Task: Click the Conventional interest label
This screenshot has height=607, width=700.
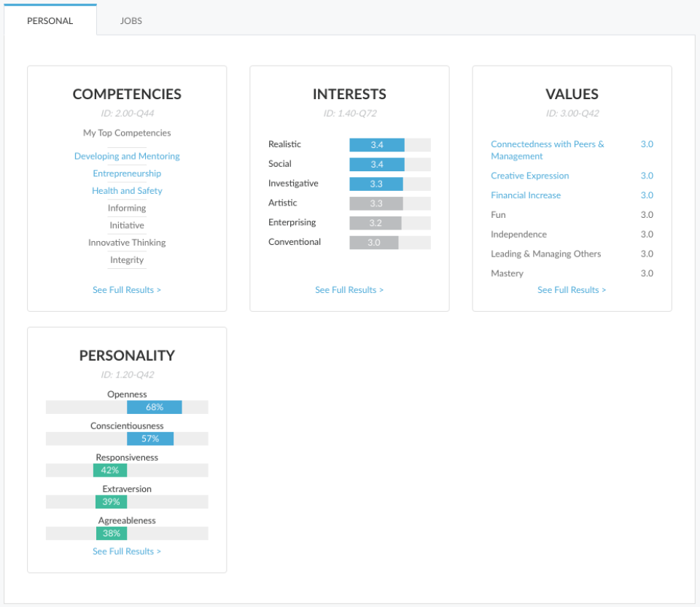Action: pyautogui.click(x=294, y=242)
